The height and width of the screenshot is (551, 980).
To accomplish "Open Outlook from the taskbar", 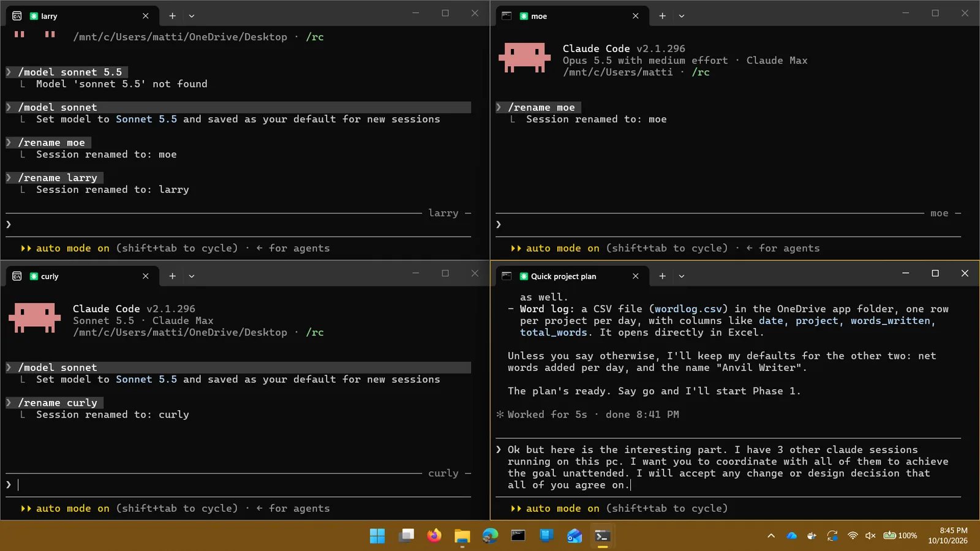I will tap(575, 536).
